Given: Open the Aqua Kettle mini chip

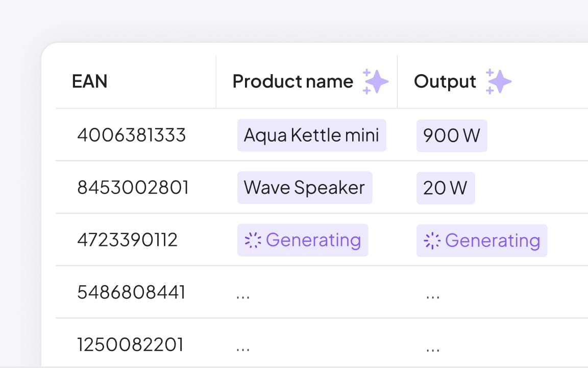Looking at the screenshot, I should coord(312,135).
